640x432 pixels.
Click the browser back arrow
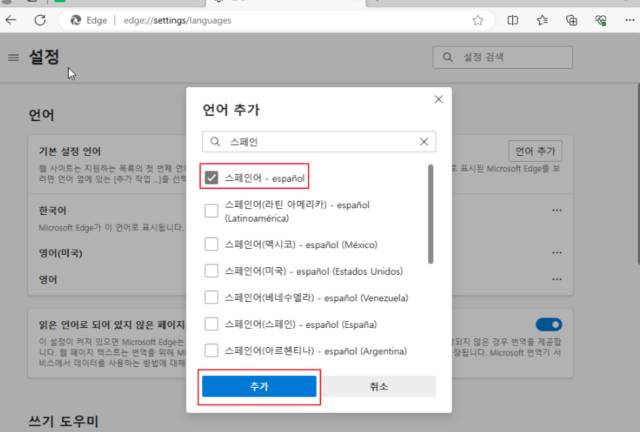pyautogui.click(x=11, y=20)
